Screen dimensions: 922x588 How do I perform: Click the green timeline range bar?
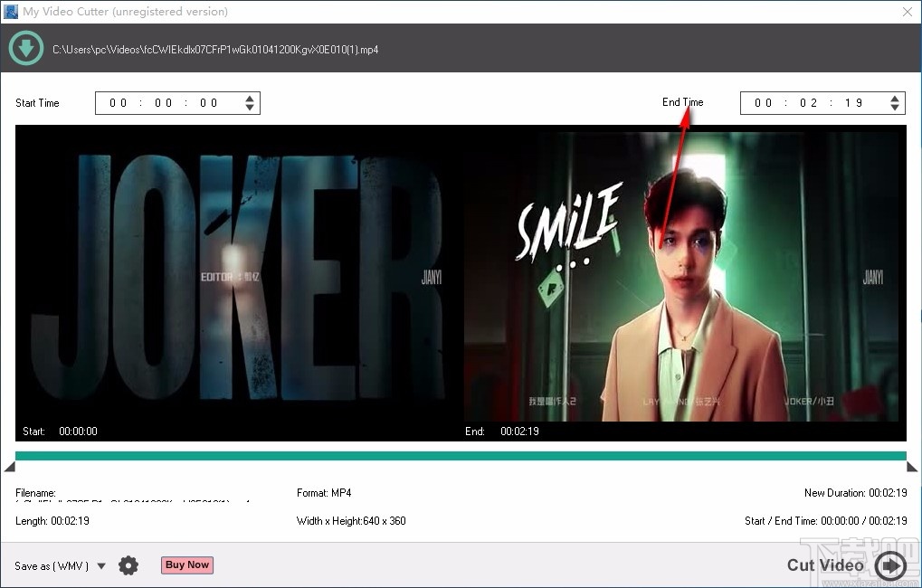tap(461, 456)
